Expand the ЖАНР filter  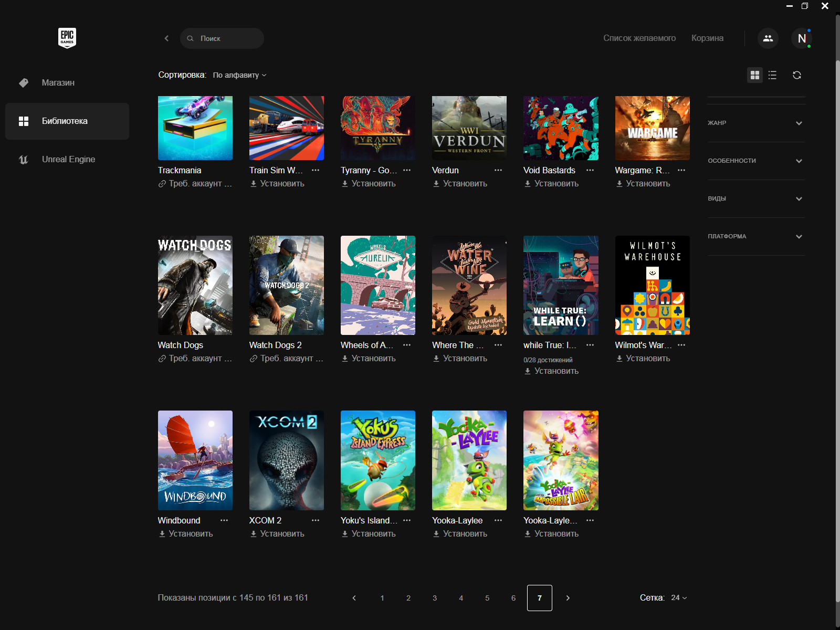(x=756, y=123)
